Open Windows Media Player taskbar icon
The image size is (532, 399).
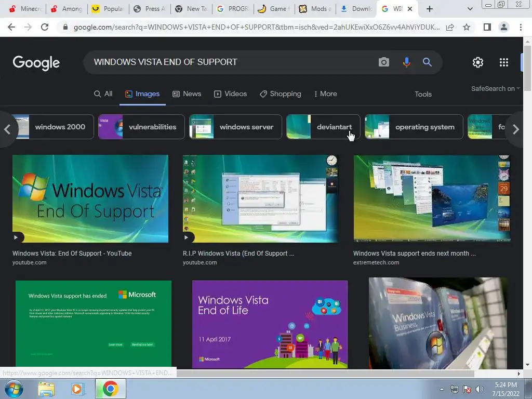(x=77, y=389)
